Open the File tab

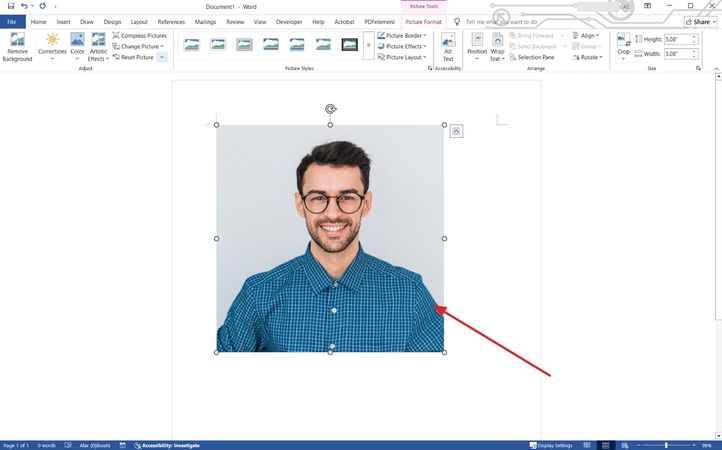pyautogui.click(x=12, y=22)
